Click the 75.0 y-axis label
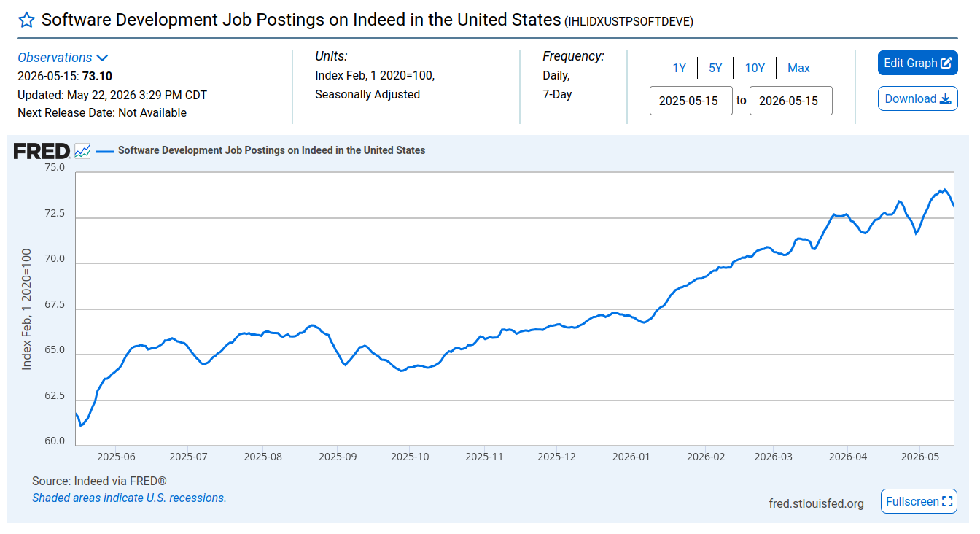980x534 pixels. coord(55,168)
